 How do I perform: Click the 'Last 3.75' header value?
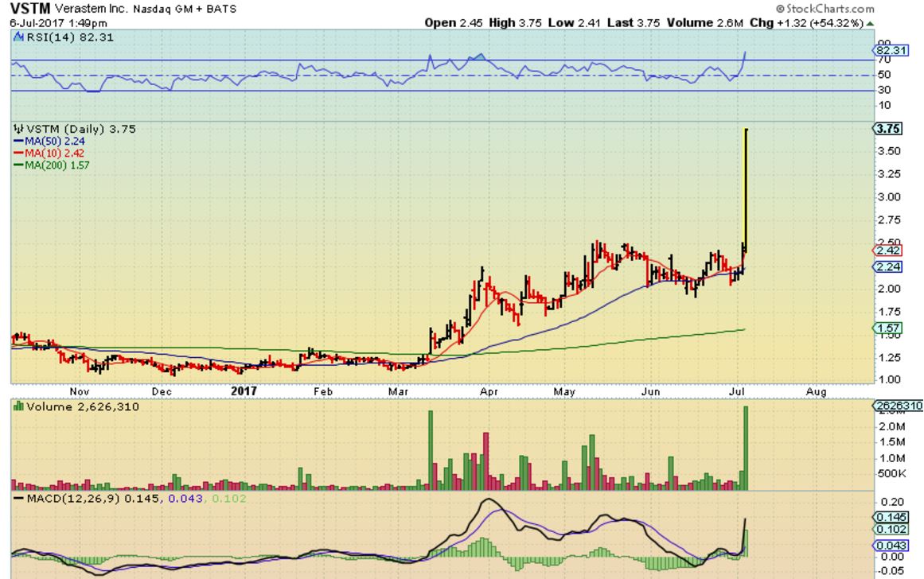[x=634, y=23]
